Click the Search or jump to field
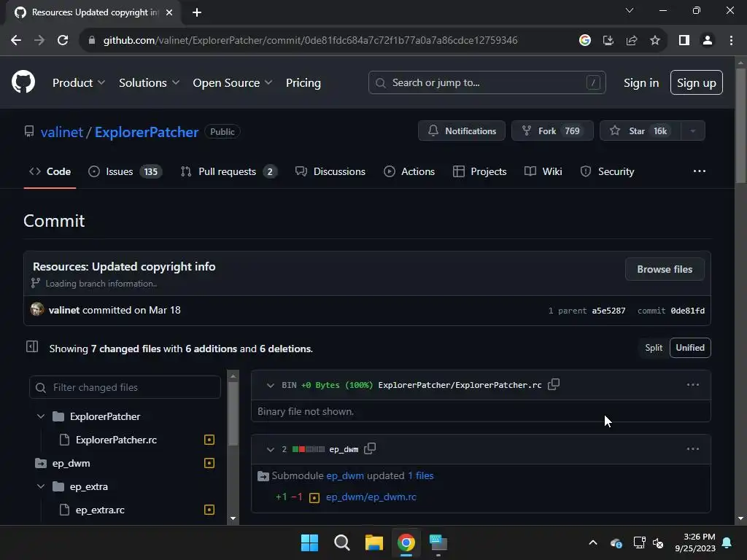The width and height of the screenshot is (747, 560). [x=487, y=82]
